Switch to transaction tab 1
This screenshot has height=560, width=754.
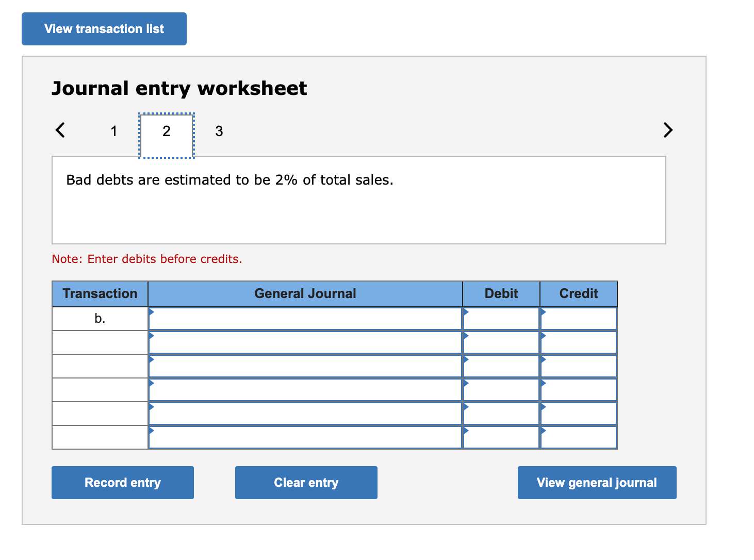pos(113,131)
